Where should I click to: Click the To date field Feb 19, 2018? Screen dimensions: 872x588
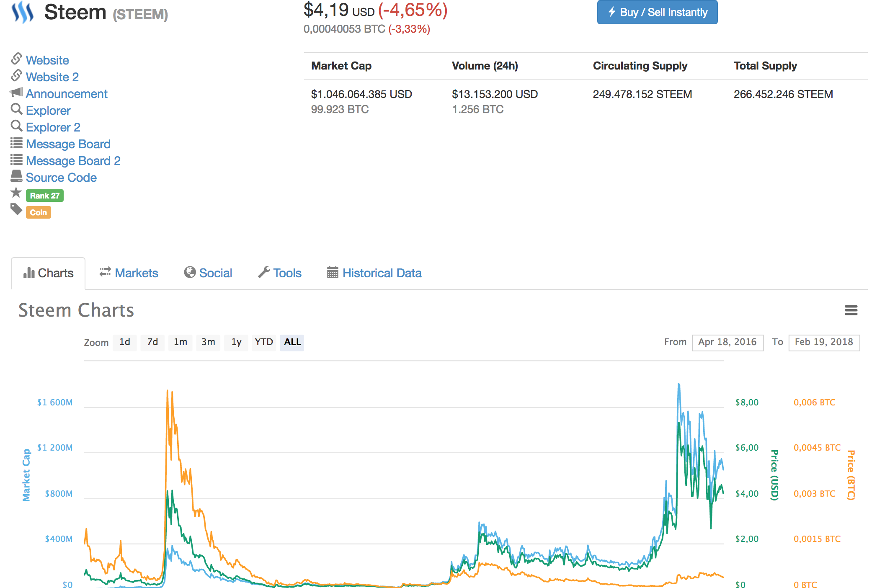point(824,342)
